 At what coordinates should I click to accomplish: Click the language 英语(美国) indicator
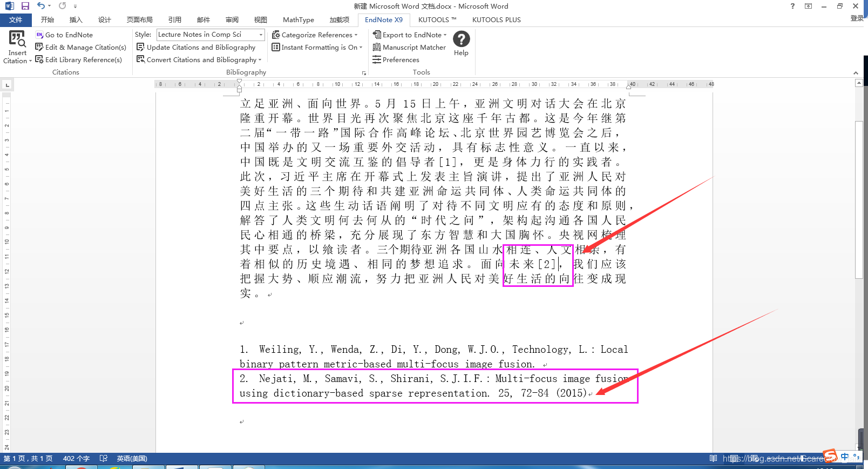point(132,458)
